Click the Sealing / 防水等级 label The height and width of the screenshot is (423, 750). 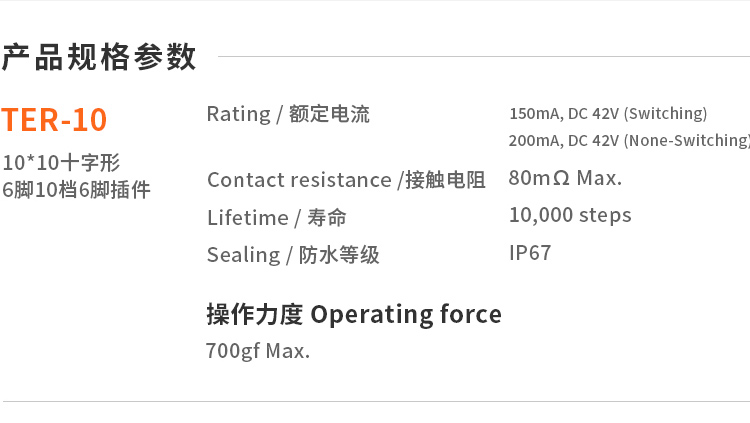pos(293,255)
